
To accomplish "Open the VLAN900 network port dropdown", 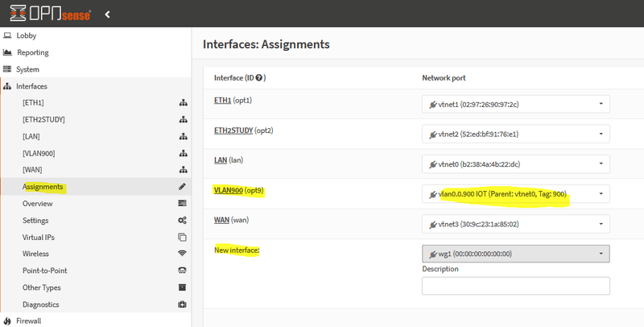I will (x=515, y=194).
